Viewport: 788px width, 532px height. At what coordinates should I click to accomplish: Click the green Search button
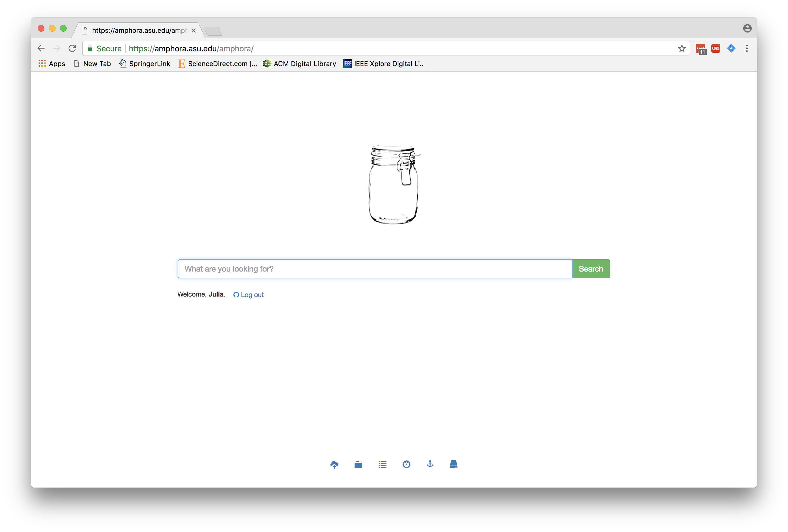591,269
